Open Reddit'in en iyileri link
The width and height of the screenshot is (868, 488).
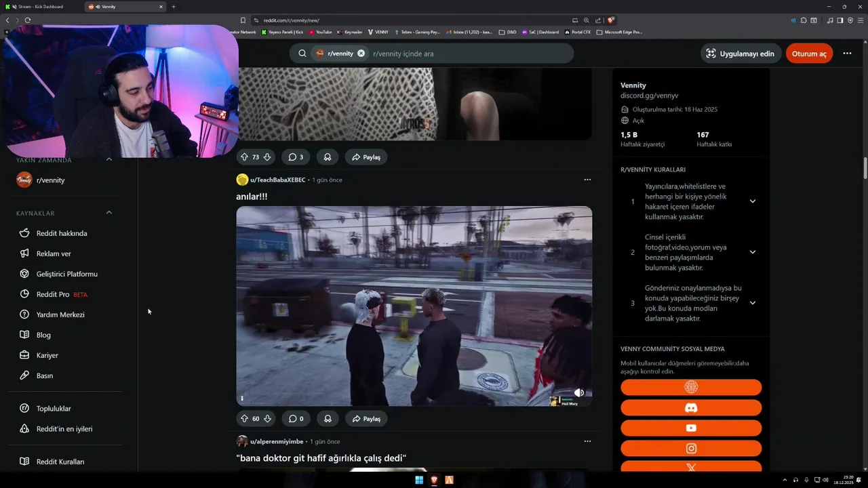coord(64,429)
